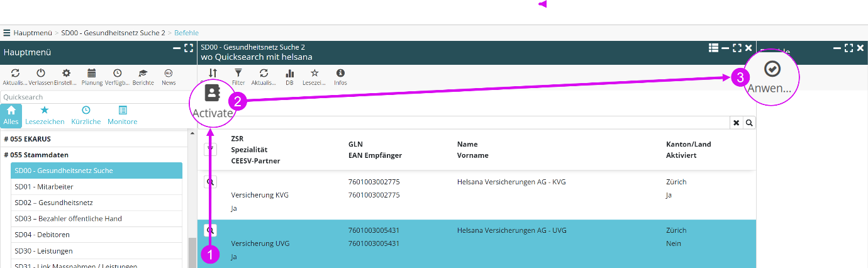Open the Infos icon
Image resolution: width=868 pixels, height=268 pixels.
point(340,74)
